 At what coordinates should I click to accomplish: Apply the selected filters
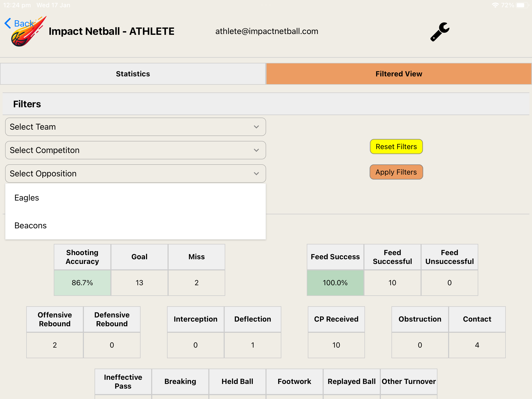[x=396, y=172]
